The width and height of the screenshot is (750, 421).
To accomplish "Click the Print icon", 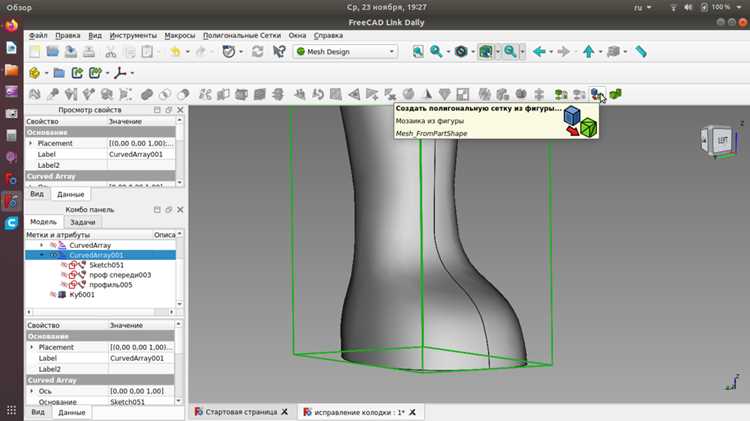I will (89, 52).
